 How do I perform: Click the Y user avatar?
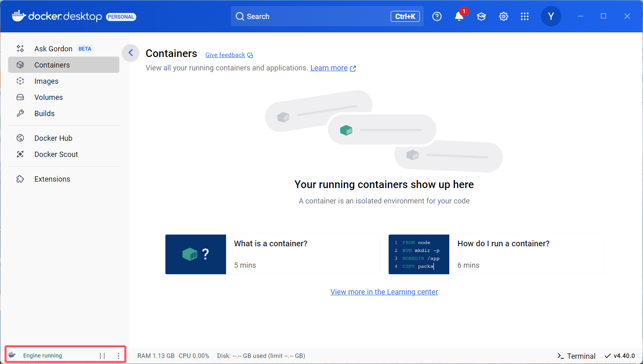click(x=551, y=16)
